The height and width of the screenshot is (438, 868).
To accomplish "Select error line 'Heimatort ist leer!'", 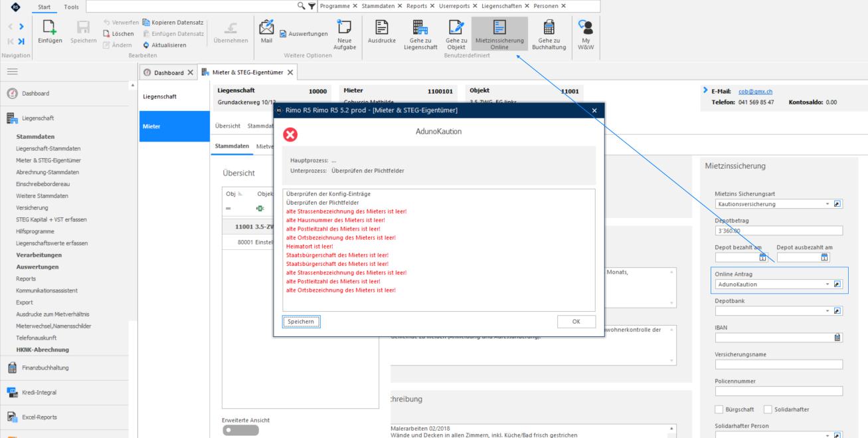I will tap(309, 246).
